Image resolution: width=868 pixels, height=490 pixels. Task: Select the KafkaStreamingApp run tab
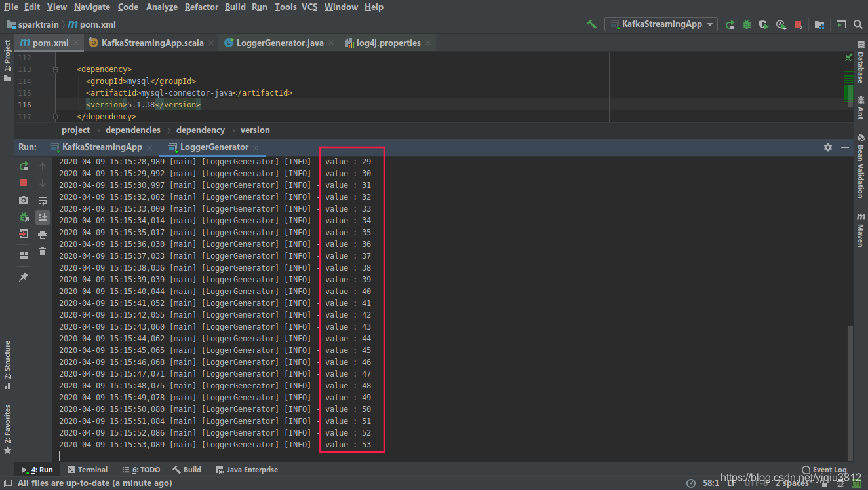point(102,147)
